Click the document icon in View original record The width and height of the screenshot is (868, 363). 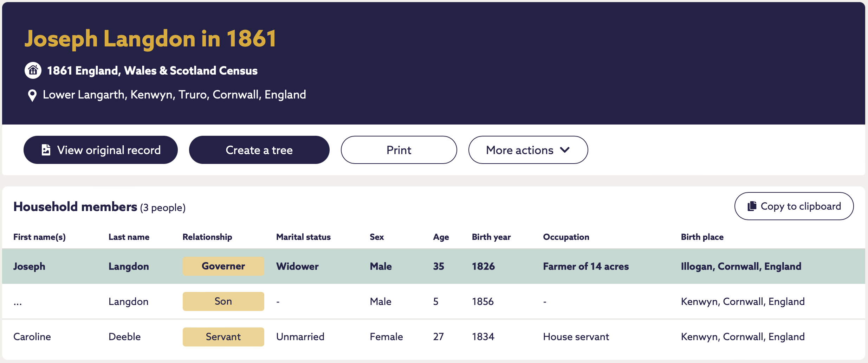point(46,150)
